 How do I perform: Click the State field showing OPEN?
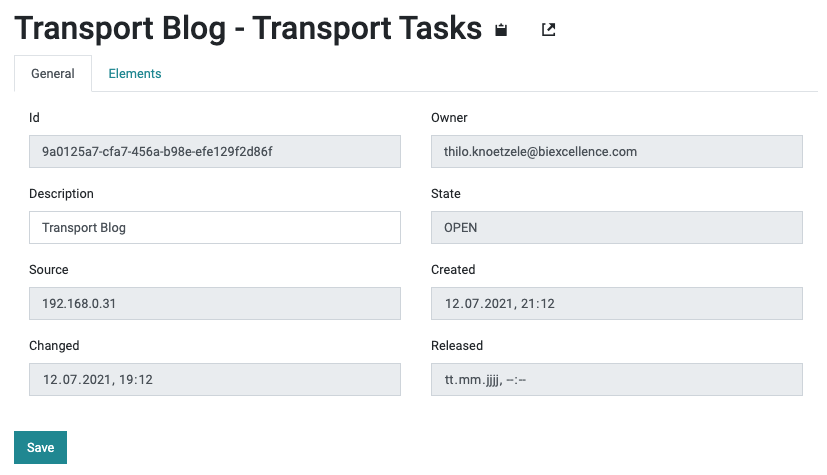coord(617,228)
